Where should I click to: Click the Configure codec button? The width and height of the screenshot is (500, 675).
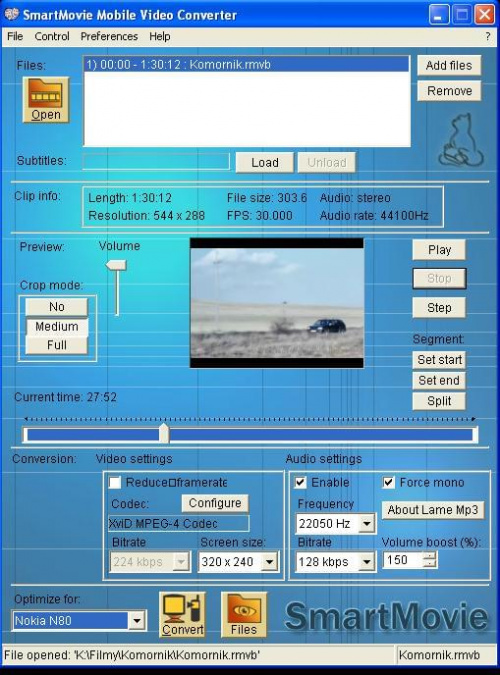(215, 503)
